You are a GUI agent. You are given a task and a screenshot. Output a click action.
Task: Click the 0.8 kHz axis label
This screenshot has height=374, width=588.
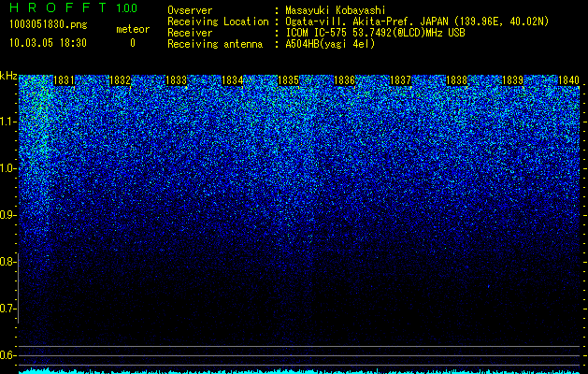(x=8, y=262)
